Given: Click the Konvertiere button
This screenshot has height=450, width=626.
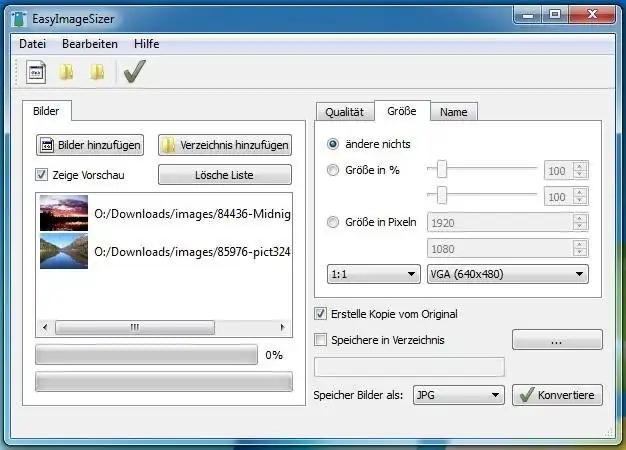Looking at the screenshot, I should [x=557, y=395].
